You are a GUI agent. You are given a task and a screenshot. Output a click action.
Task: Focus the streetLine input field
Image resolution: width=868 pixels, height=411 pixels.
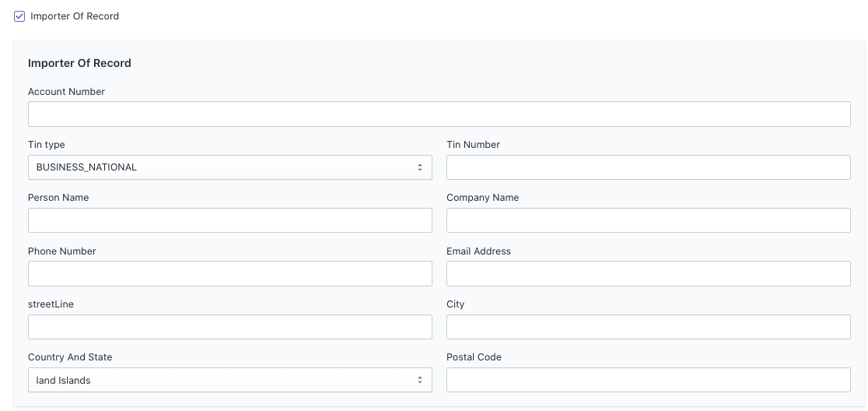[229, 327]
